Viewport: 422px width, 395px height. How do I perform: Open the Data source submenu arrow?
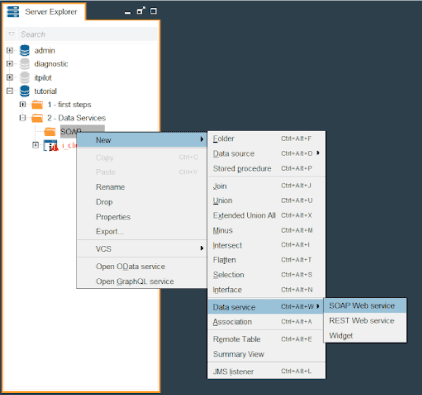pos(318,153)
